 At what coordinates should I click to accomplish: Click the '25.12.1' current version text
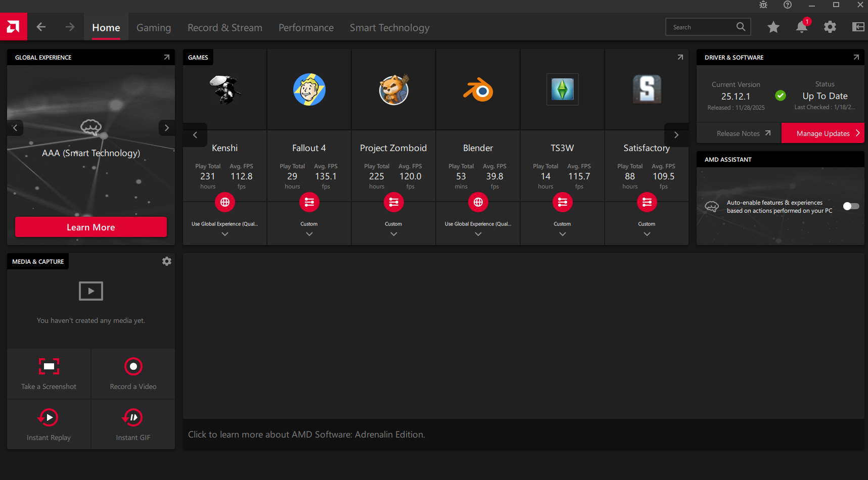tap(736, 97)
